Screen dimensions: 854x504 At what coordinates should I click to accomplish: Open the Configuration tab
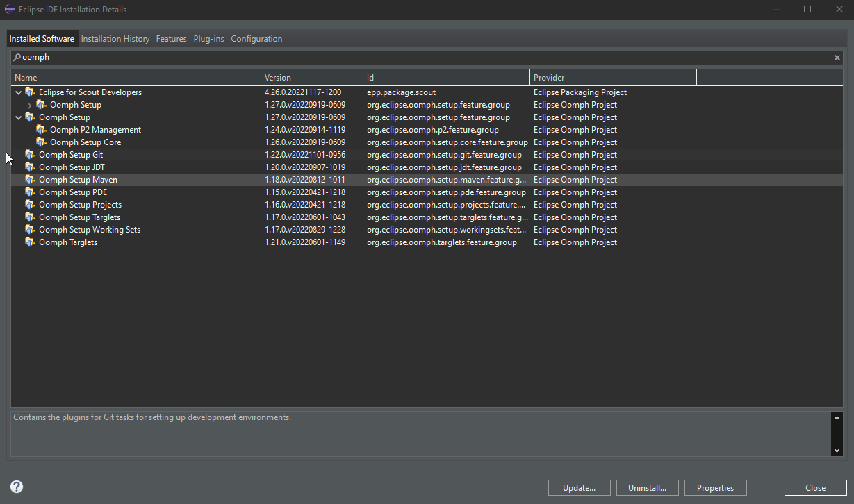pos(256,39)
